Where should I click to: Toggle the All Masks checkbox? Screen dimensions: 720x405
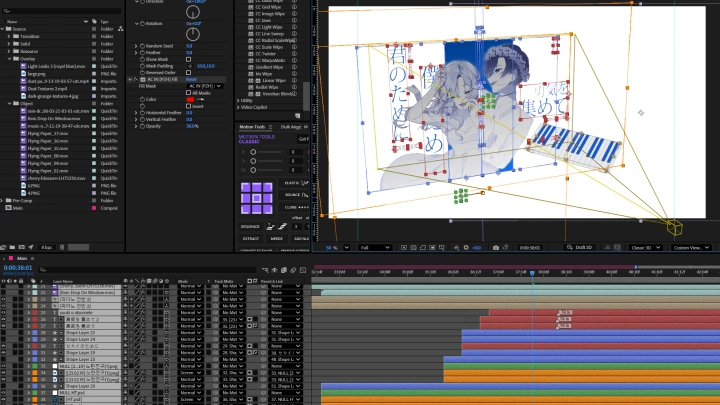188,92
